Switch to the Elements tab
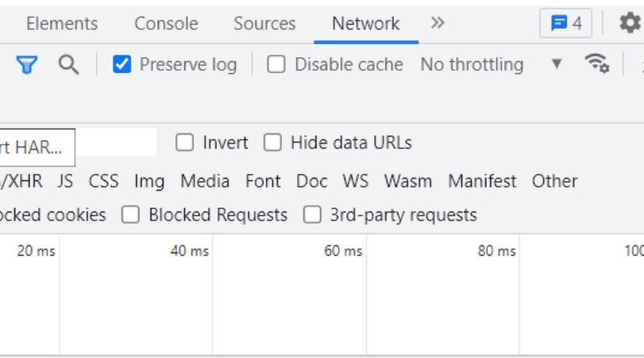The image size is (644, 358). [62, 23]
